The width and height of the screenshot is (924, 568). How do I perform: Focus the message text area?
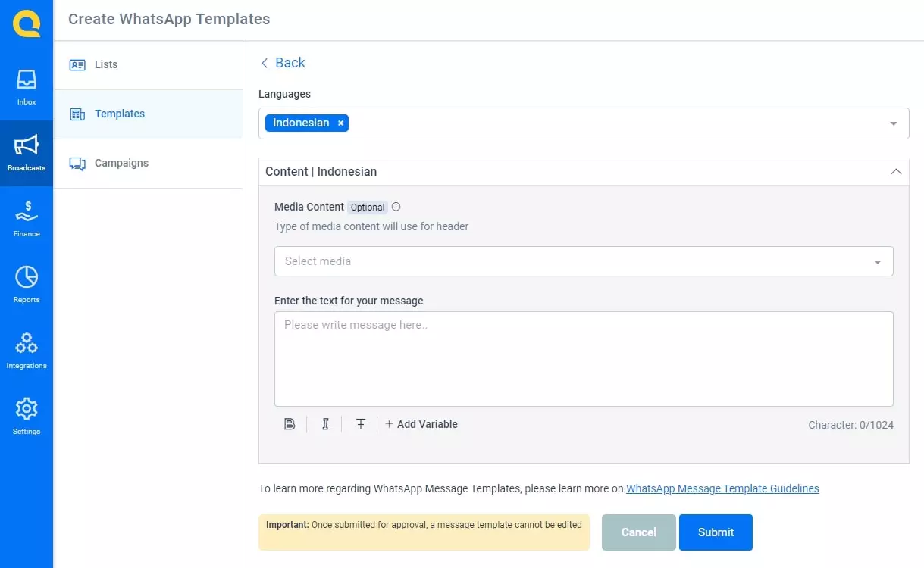coord(584,359)
